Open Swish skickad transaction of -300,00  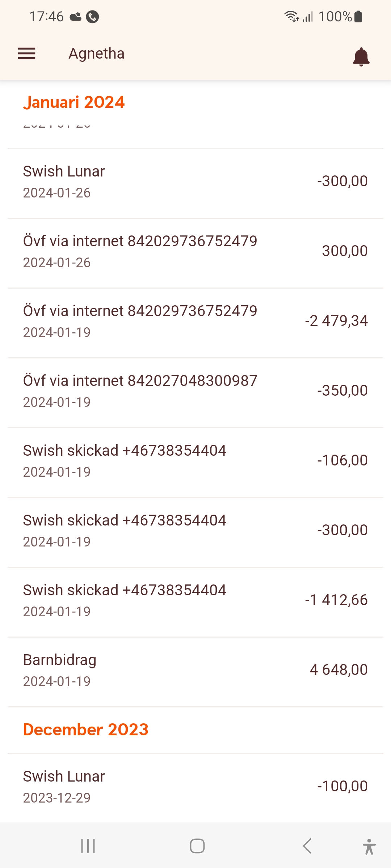[x=195, y=531]
